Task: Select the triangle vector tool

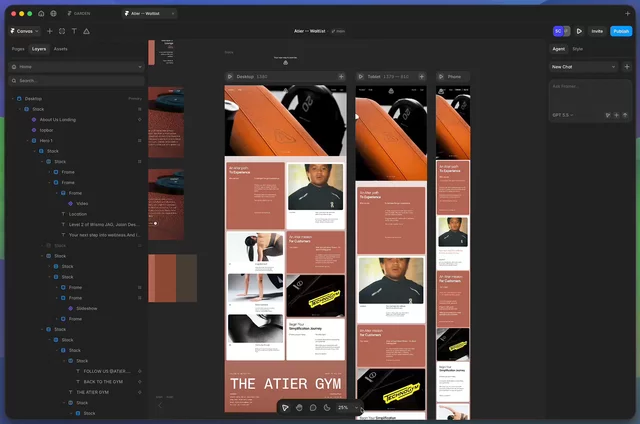Action: 87,31
